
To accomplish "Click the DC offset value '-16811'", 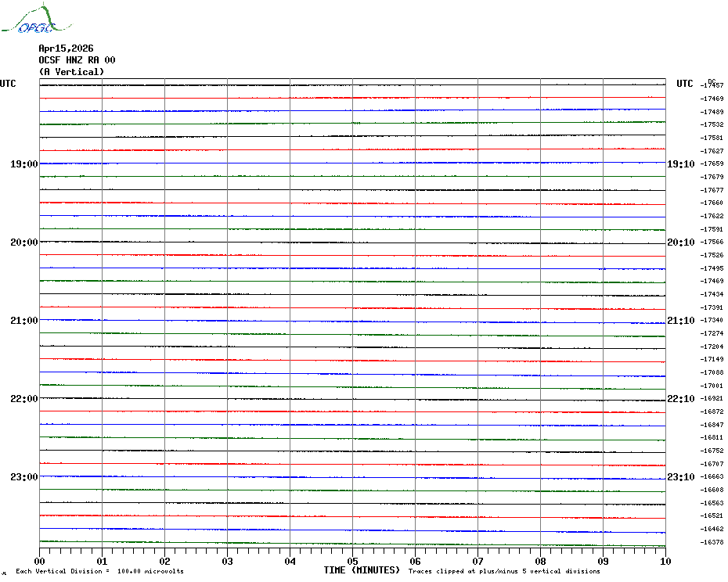I will (712, 437).
